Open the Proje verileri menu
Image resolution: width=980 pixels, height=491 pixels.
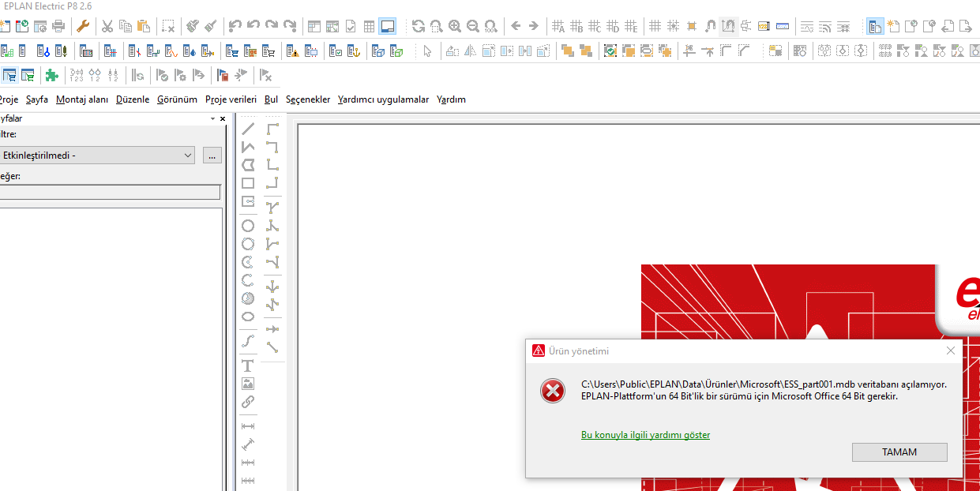(x=231, y=99)
